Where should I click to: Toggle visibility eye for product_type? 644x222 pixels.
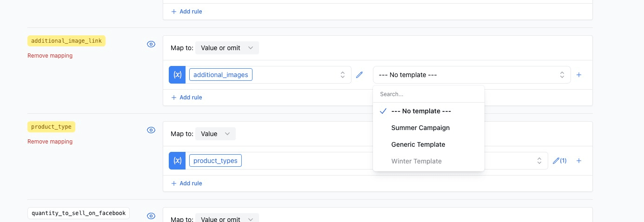(x=151, y=130)
